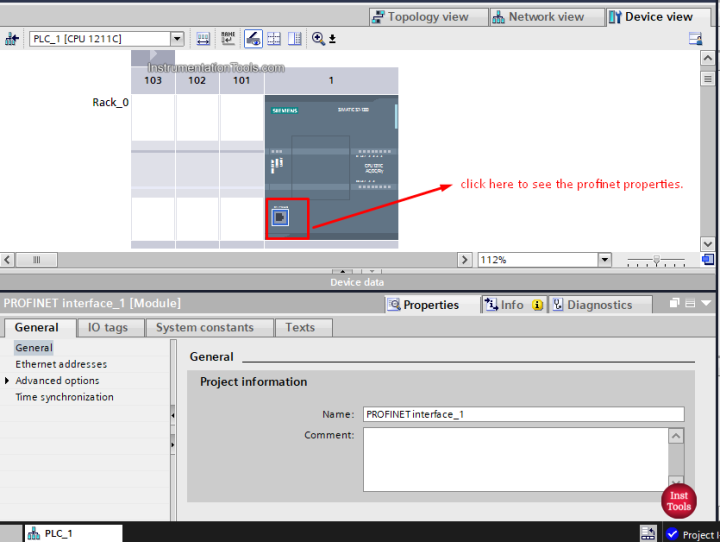The image size is (720, 542).
Task: Expand the Advanced options tree node
Action: [7, 380]
